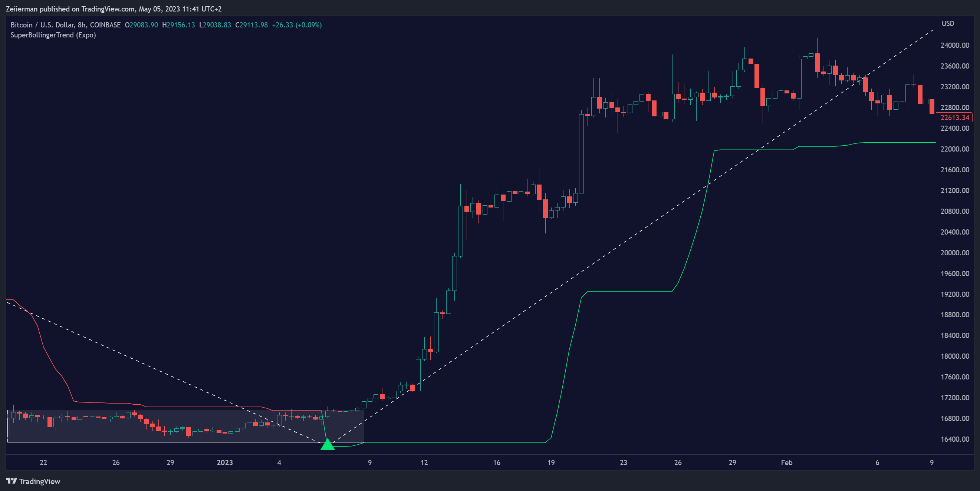Click the 22000.00 price axis label
The image size is (980, 491).
954,149
